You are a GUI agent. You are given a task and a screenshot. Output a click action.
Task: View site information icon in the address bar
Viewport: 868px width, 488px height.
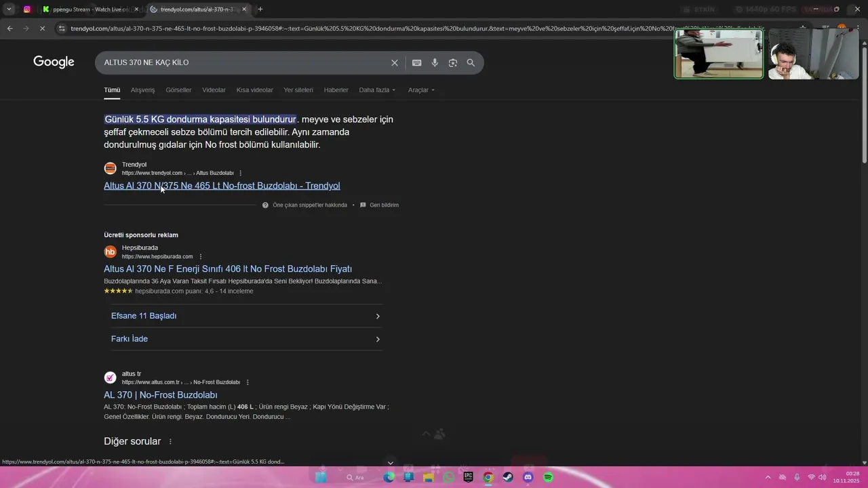62,28
